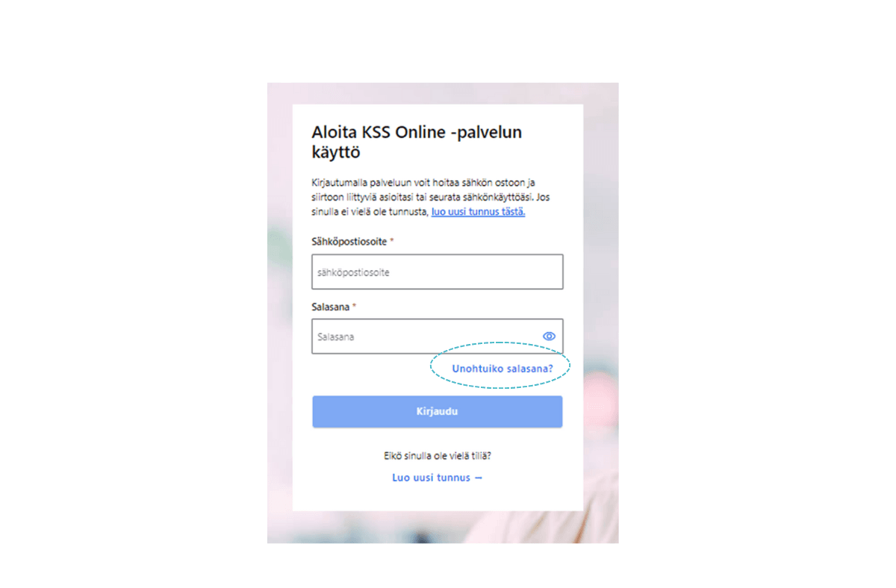The image size is (896, 588).
Task: Click the red asterisk beside Sähköpostiosoite
Action: [392, 241]
